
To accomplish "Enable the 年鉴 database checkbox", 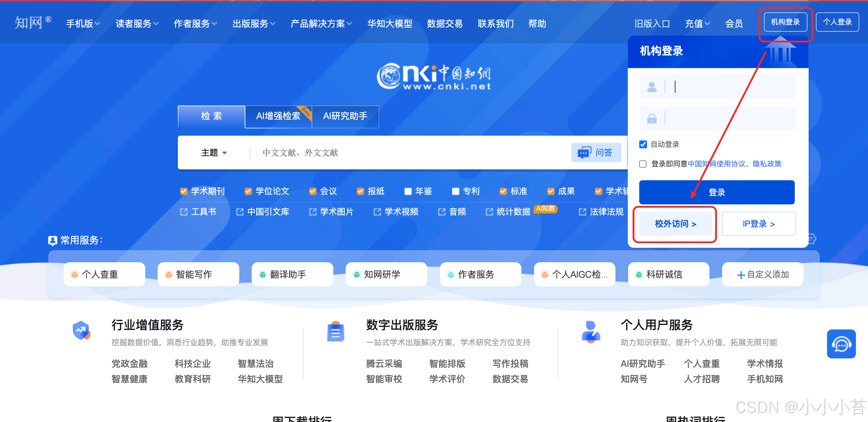I will tap(408, 191).
